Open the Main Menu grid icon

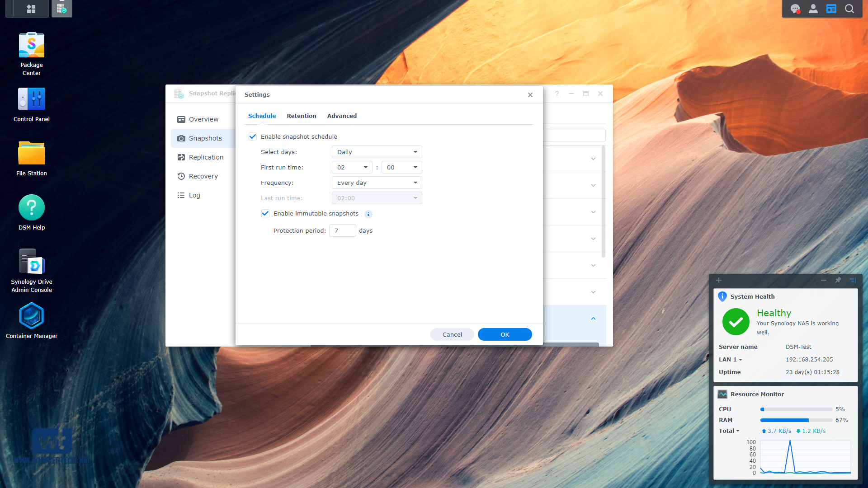point(31,9)
